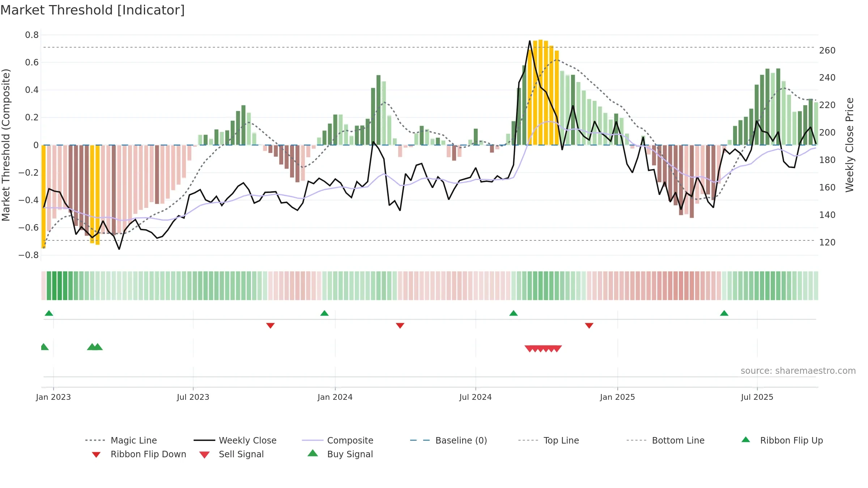This screenshot has width=868, height=488.
Task: Click the 0 left axis tick label
Action: [x=36, y=145]
